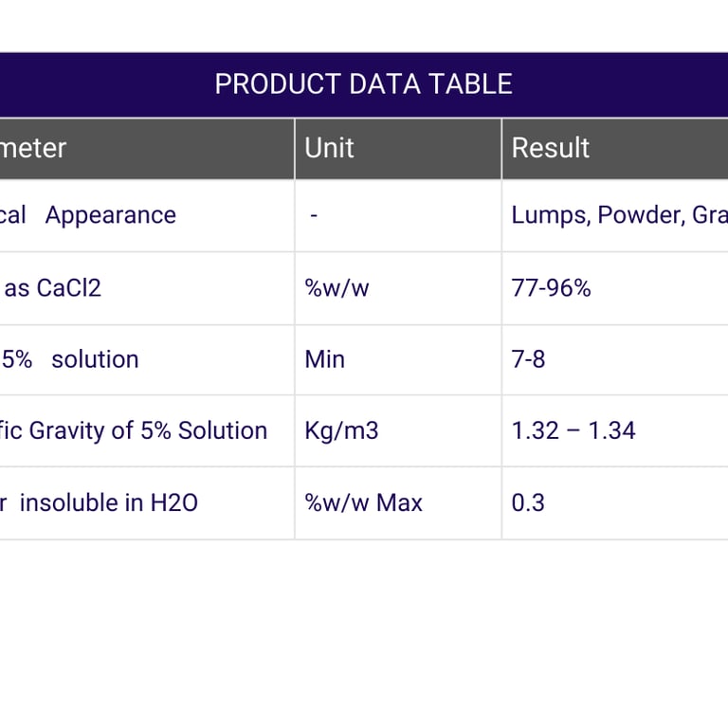Click the Appearance parameter cell
Screen dimensions: 728x711
pyautogui.click(x=110, y=215)
